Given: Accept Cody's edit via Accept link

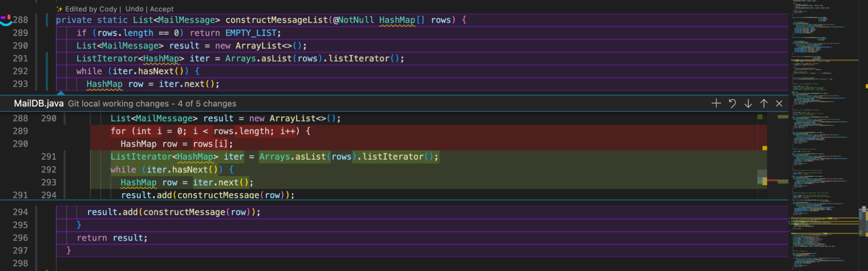Looking at the screenshot, I should [x=162, y=9].
